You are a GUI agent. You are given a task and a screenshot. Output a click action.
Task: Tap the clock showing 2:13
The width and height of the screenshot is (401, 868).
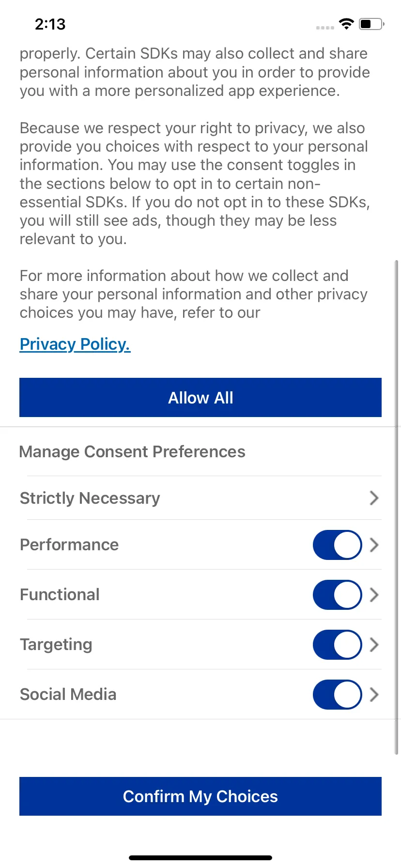[50, 24]
